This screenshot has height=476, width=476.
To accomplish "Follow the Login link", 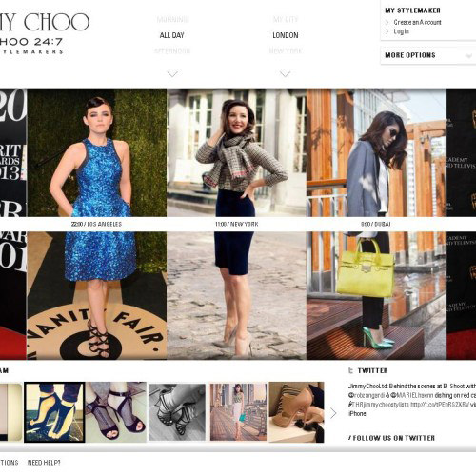I will (401, 31).
